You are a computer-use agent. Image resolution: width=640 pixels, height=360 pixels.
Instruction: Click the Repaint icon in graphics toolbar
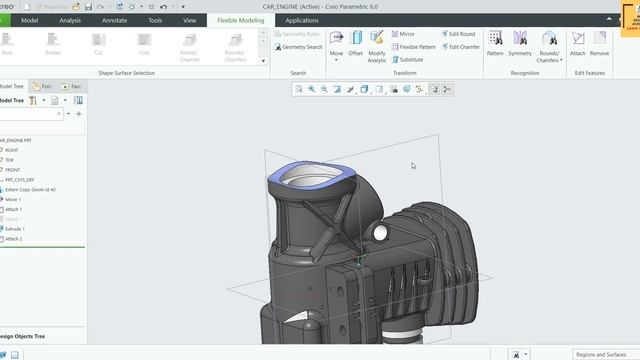[x=337, y=89]
